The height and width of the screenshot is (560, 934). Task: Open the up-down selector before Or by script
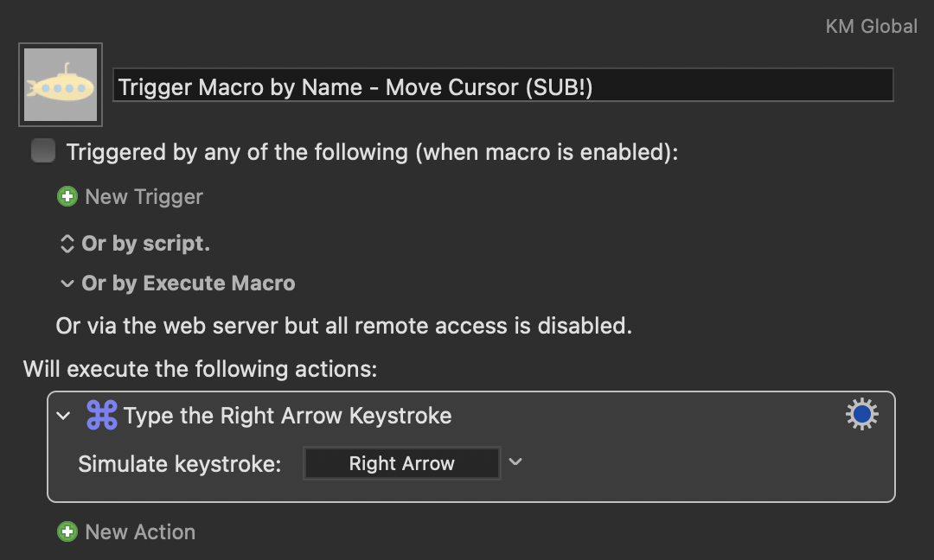(x=67, y=244)
